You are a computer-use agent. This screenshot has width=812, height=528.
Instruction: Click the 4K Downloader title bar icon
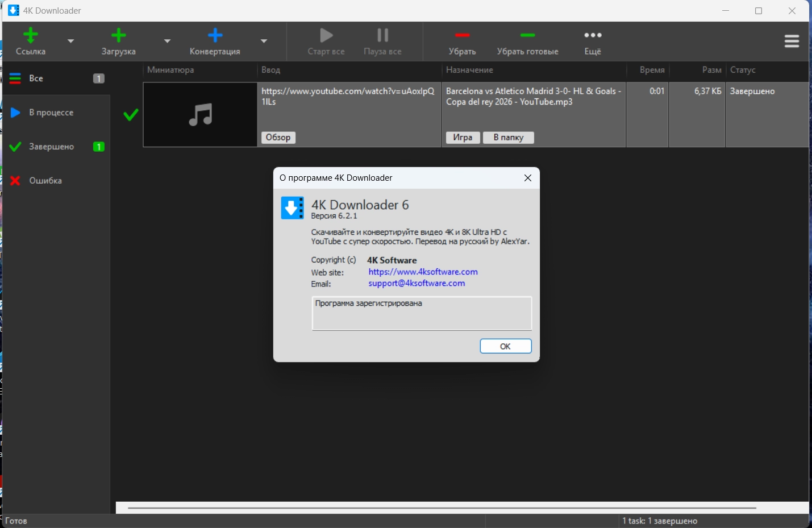pyautogui.click(x=13, y=10)
